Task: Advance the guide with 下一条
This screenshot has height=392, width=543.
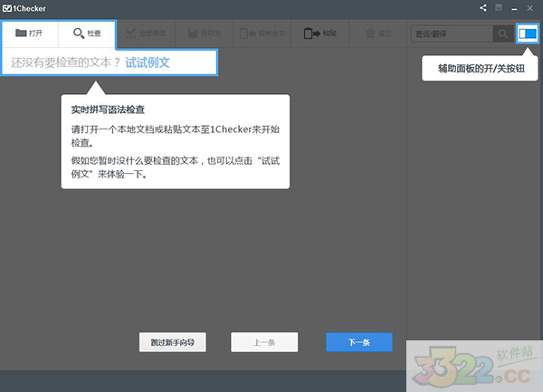Action: [359, 342]
